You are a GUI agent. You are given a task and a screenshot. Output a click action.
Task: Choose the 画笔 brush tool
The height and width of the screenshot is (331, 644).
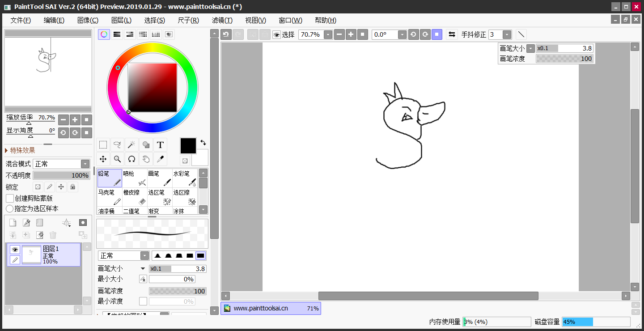point(160,178)
